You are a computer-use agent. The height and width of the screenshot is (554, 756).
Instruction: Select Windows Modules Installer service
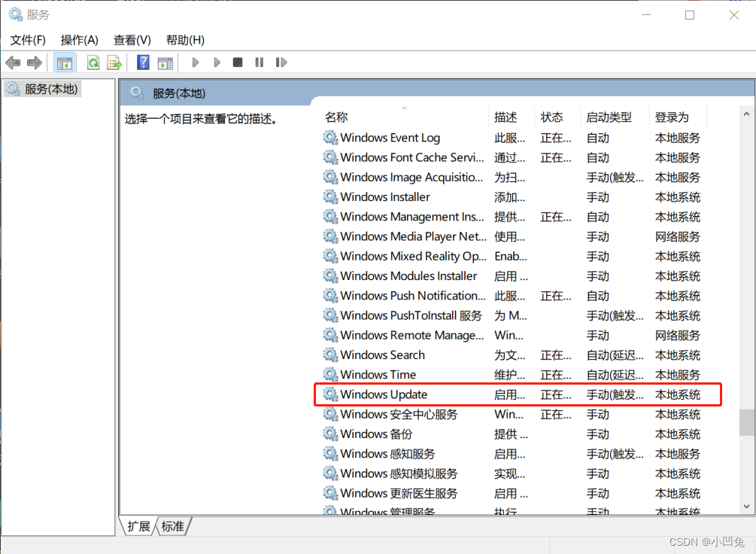[511, 276]
